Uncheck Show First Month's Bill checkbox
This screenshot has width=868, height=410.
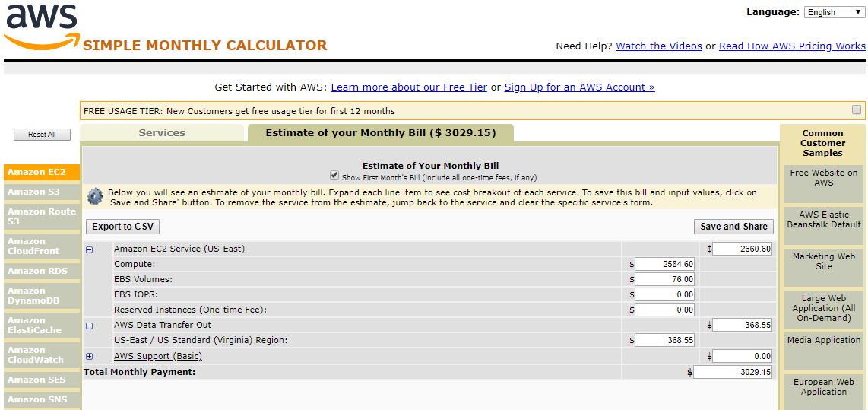click(334, 175)
